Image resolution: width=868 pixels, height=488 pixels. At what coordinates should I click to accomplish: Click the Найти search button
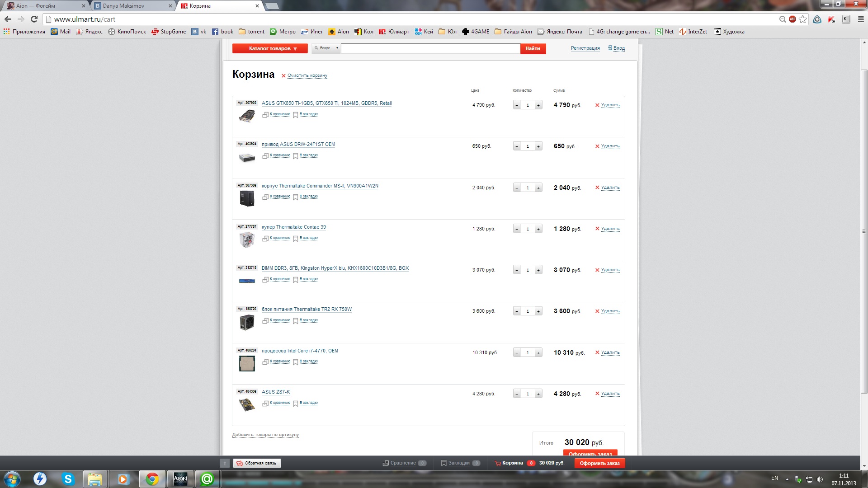point(533,48)
